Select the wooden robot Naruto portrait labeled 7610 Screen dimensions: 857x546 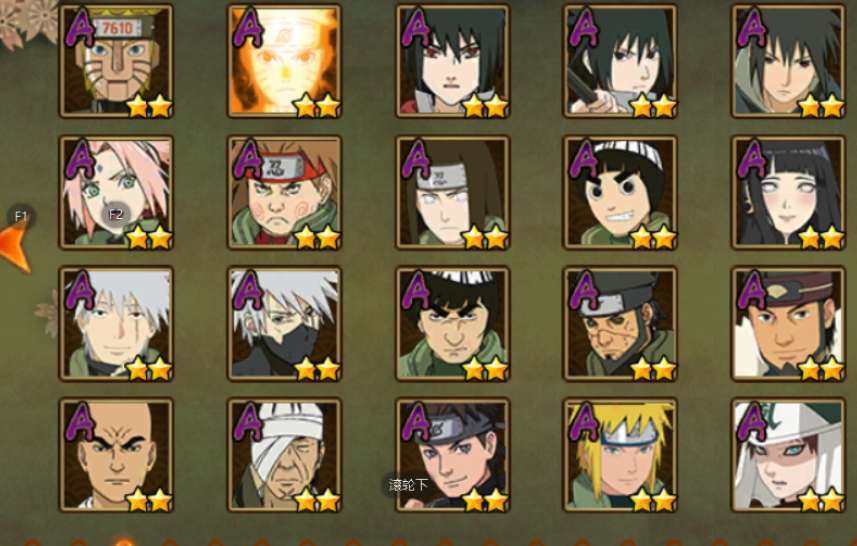coord(116,61)
